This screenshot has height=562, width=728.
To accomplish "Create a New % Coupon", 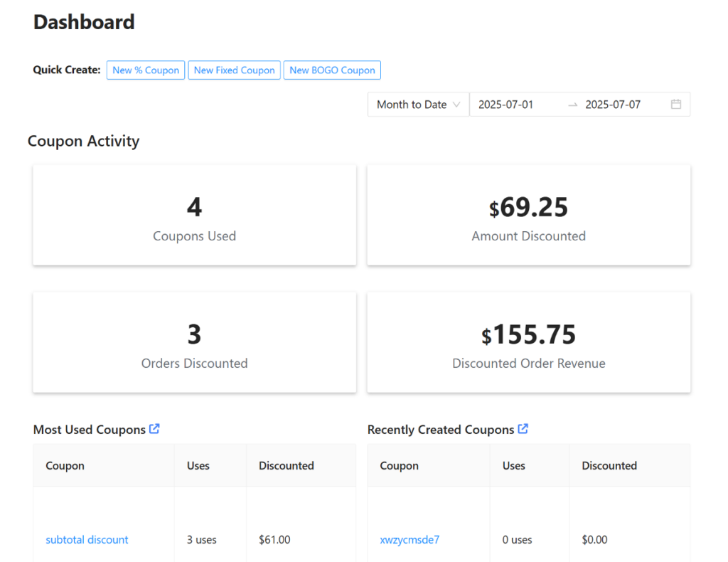I will (x=145, y=70).
